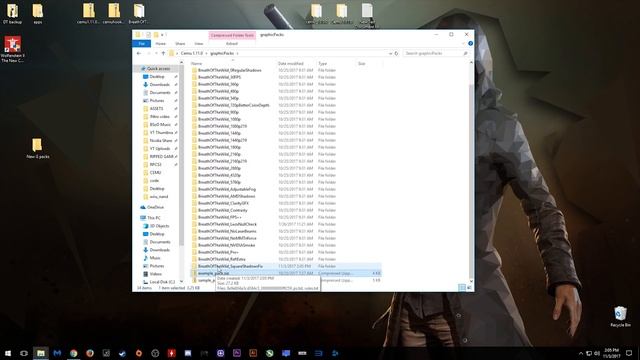
Task: Open Wolfenstein II The New Colossus shortcut
Action: 13,49
